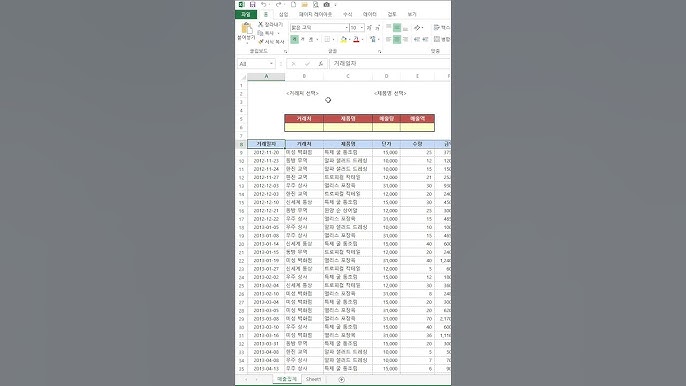Viewport: 686px width, 386px height.
Task: Expand the underline style dropdown arrow
Action: [317, 39]
